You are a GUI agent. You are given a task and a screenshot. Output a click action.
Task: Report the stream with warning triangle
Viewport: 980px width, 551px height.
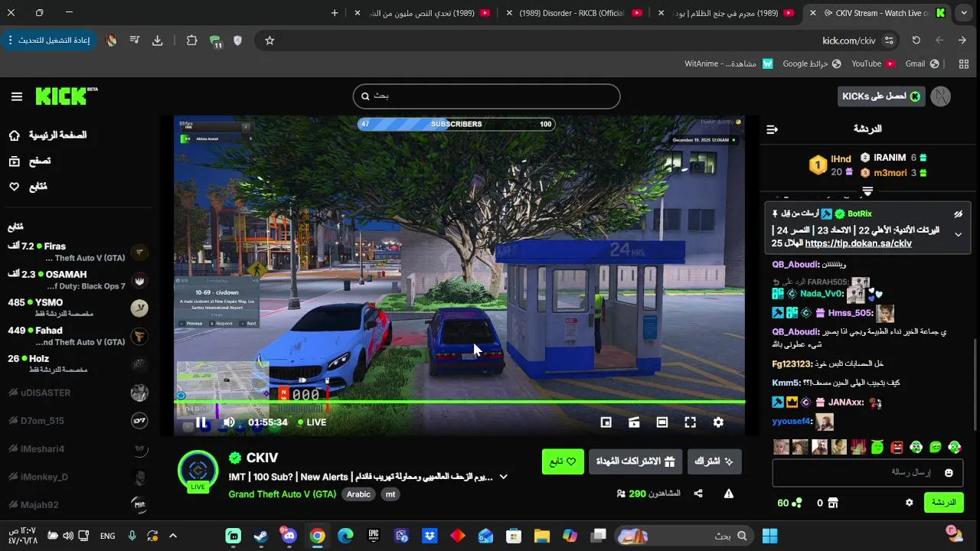point(729,494)
